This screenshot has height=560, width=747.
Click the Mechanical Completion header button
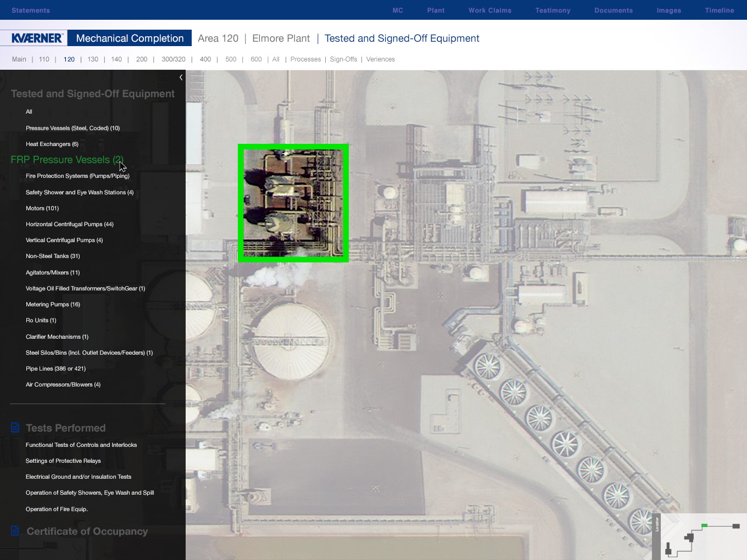[130, 38]
